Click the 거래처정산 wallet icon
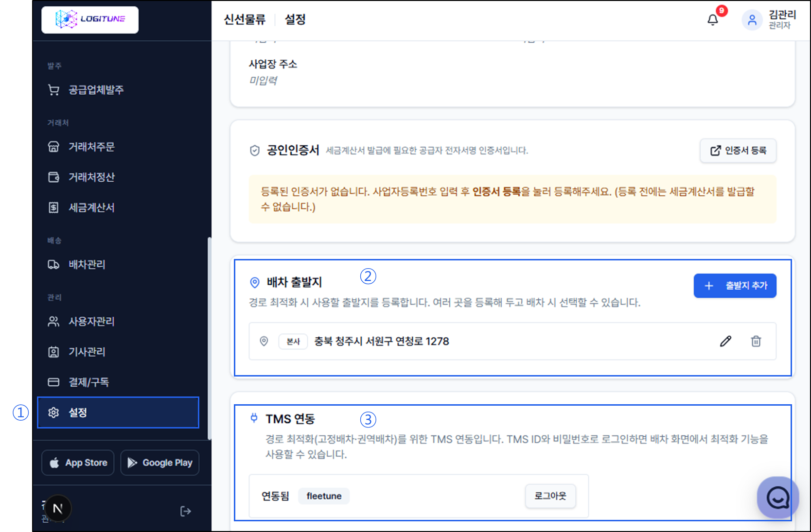The height and width of the screenshot is (532, 811). [53, 177]
